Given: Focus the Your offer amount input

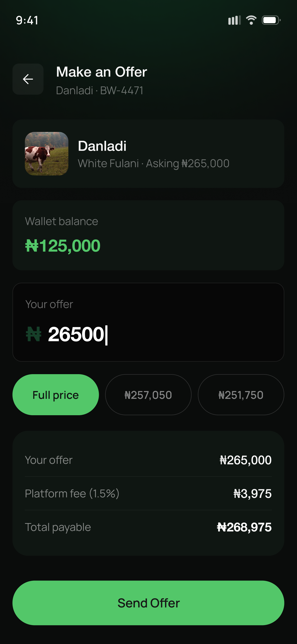Looking at the screenshot, I should [x=148, y=322].
